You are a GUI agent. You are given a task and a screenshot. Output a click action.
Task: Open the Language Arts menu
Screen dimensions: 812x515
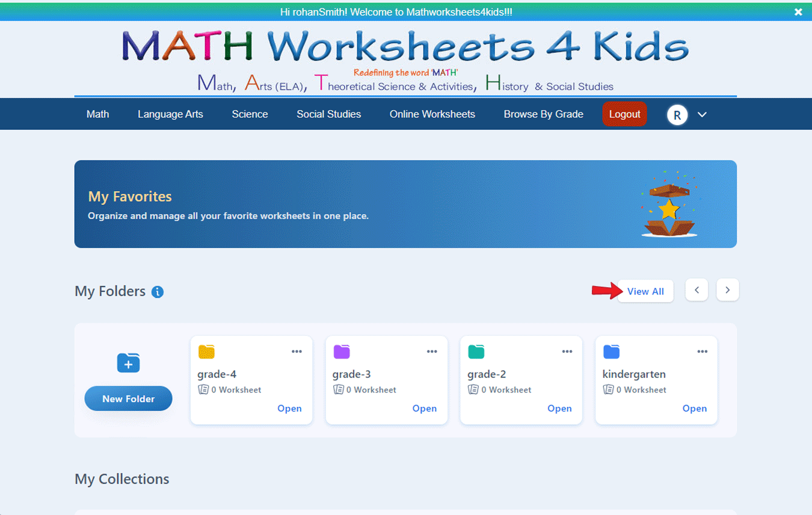pos(170,114)
